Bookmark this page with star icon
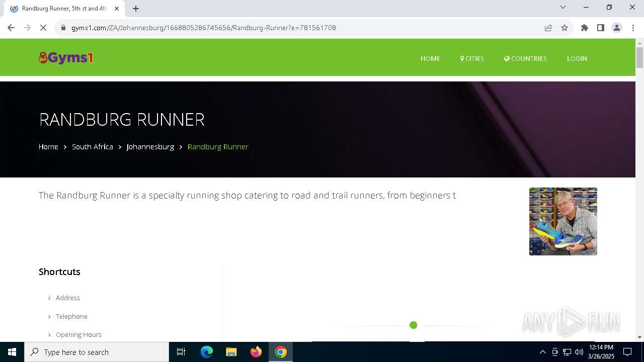Viewport: 644px width, 362px height. [565, 28]
